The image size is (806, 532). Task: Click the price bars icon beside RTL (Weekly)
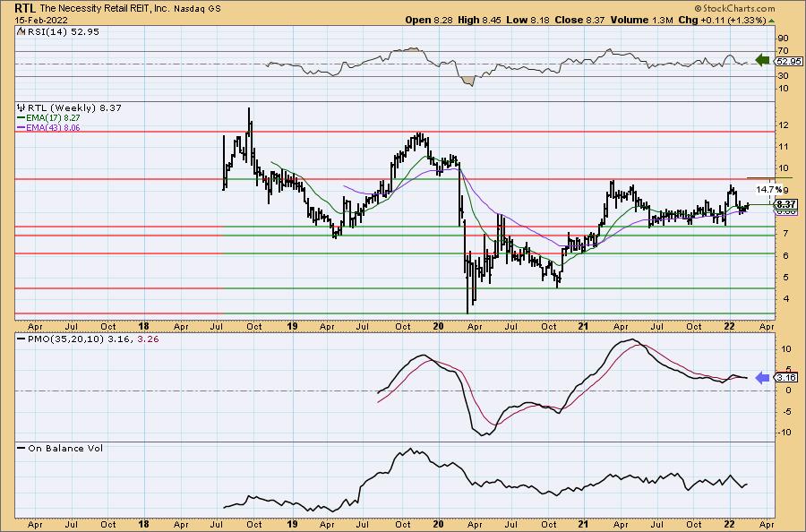coord(21,108)
